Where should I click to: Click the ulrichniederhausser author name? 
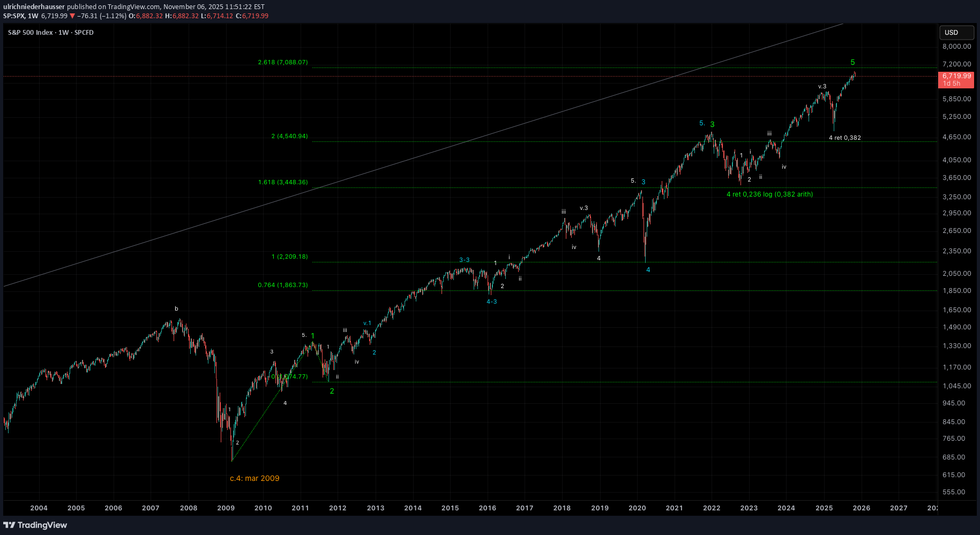coord(34,7)
